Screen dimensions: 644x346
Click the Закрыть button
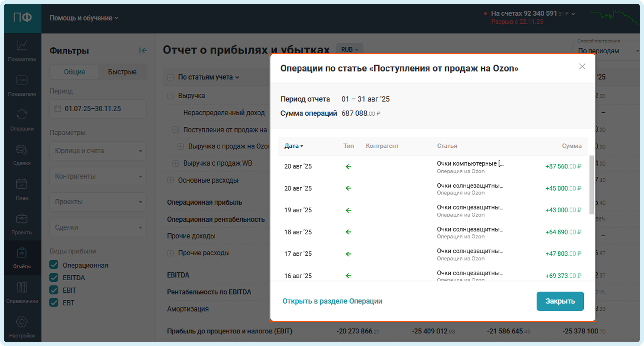click(x=560, y=301)
